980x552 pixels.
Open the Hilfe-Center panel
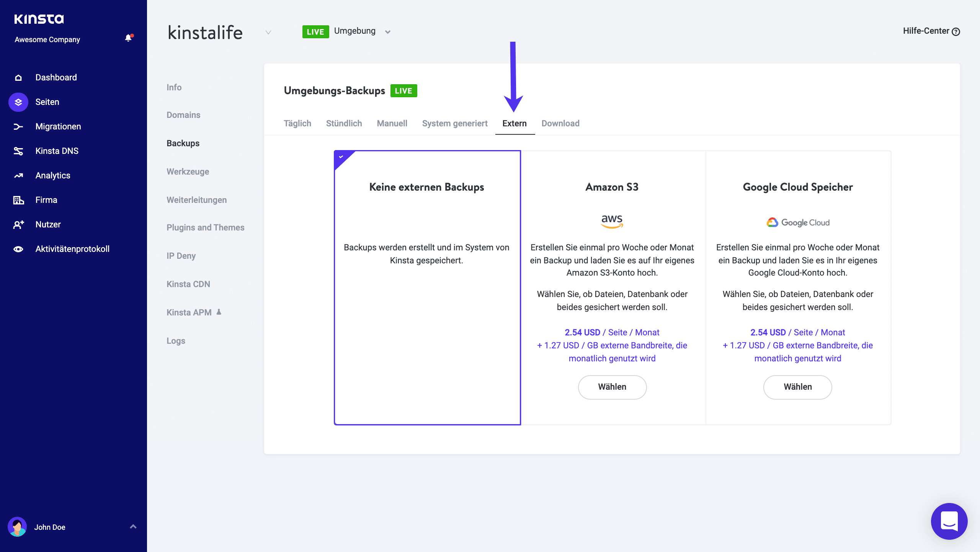[930, 31]
